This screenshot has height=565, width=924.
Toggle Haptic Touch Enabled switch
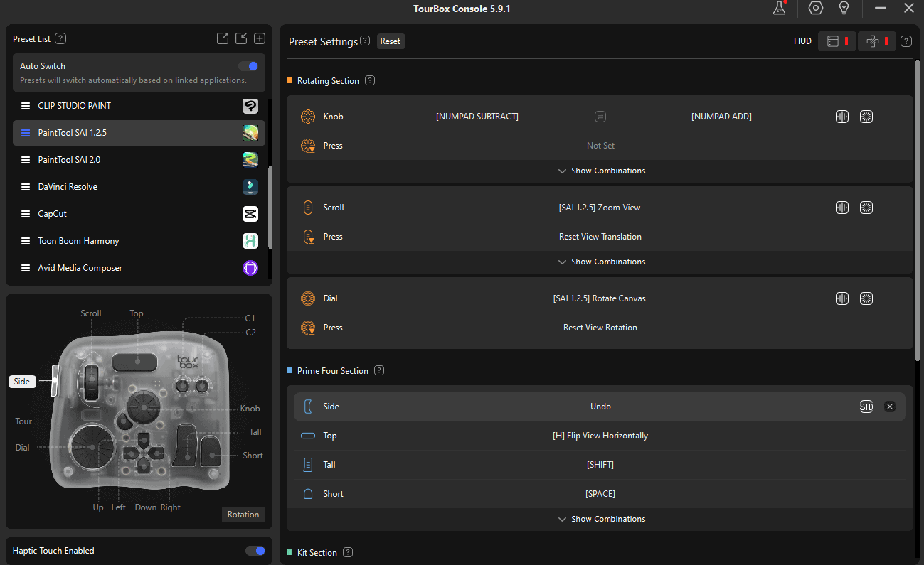(x=255, y=551)
